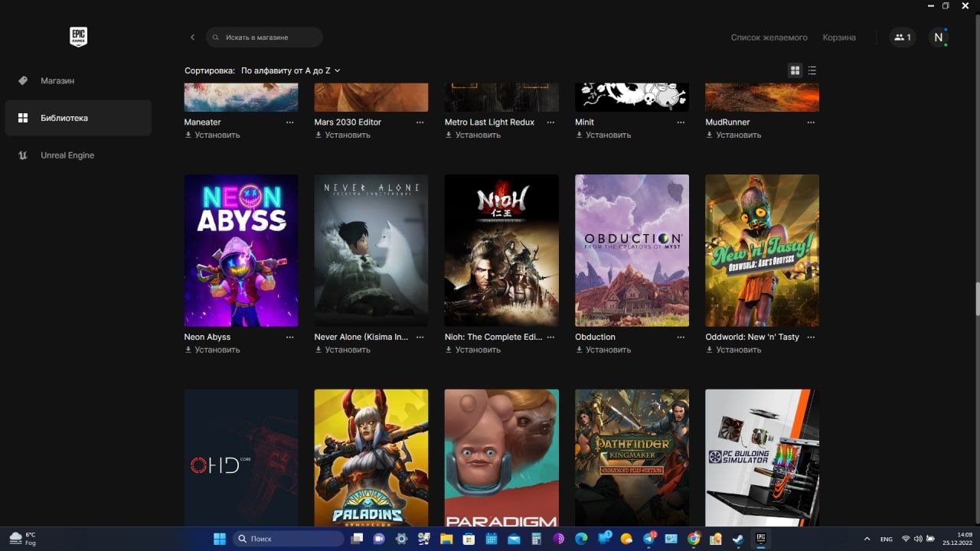Open Never Alone options menu
The height and width of the screenshot is (551, 980).
pos(420,337)
